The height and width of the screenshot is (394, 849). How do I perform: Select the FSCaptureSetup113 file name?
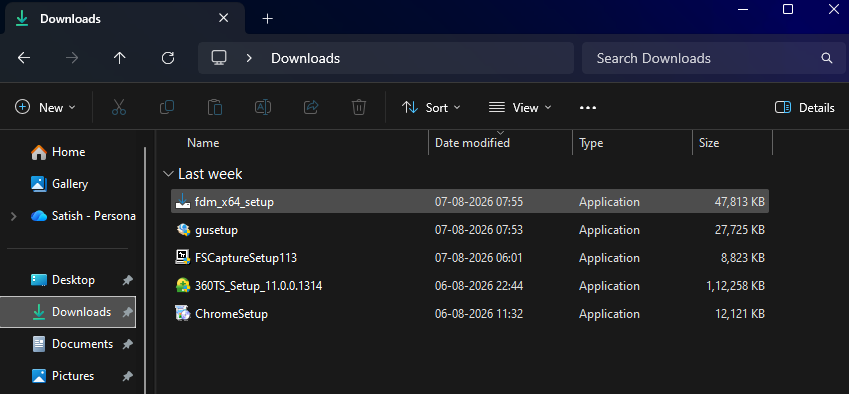point(246,258)
